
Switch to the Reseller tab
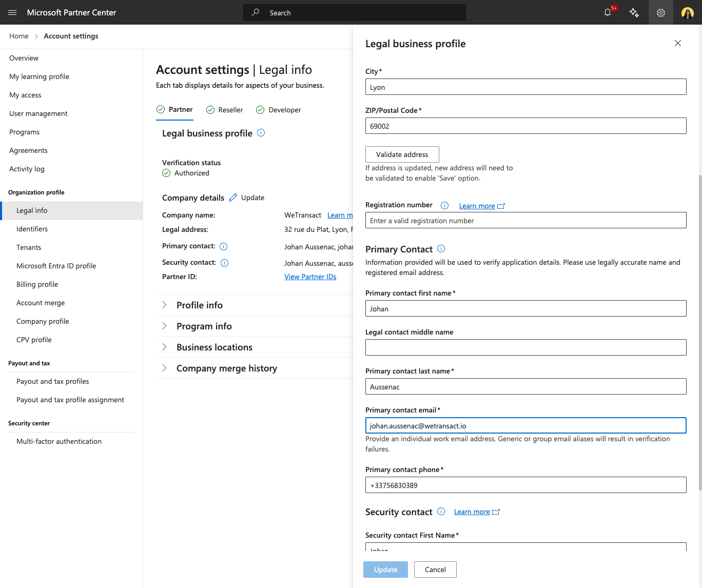(225, 110)
